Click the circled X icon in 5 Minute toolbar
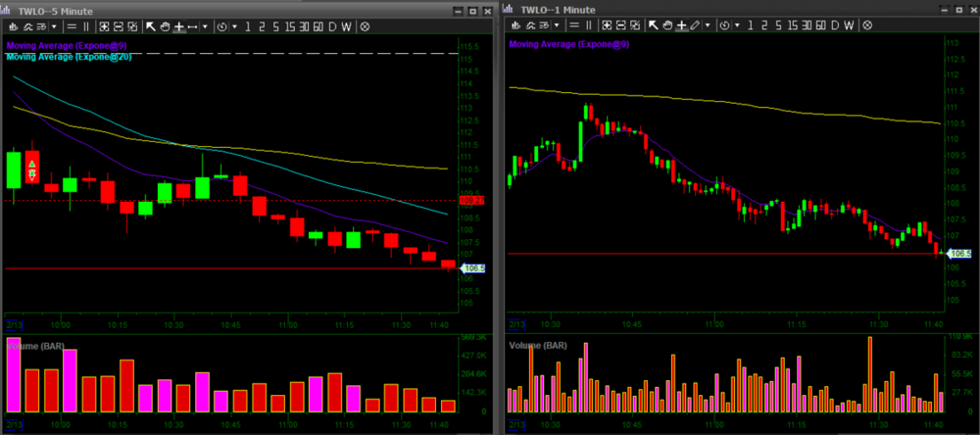This screenshot has height=435, width=980. tap(366, 26)
